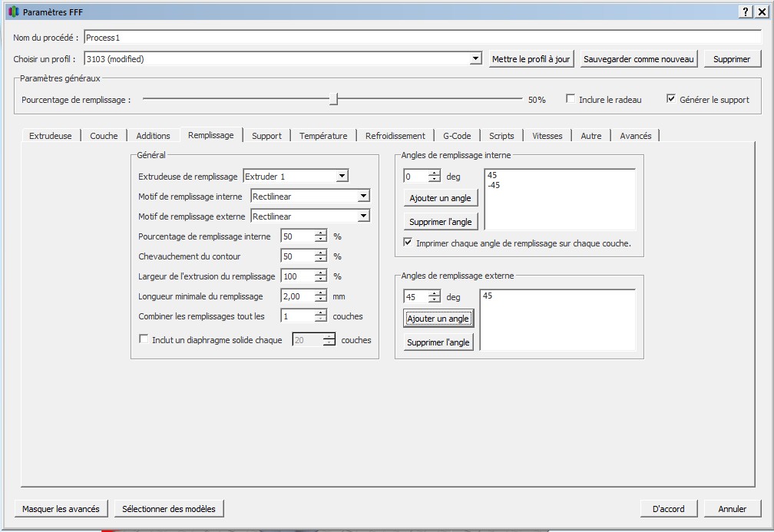This screenshot has width=774, height=532.
Task: Open the G-Code tab
Action: [x=457, y=136]
